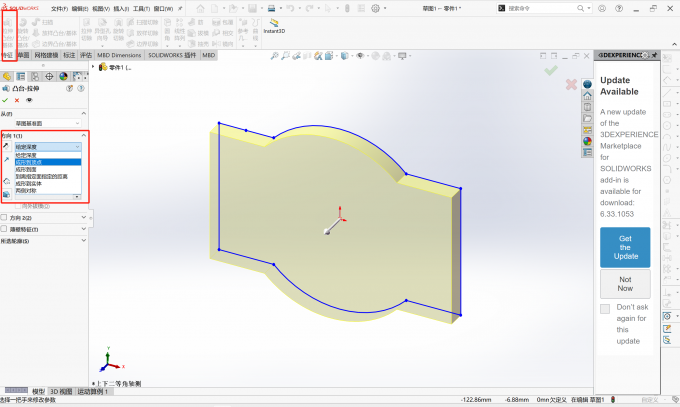Screen dimensions: 680x407
Task: Toggle the menu bar pushpin next to 窗口
Action: [x=180, y=8]
